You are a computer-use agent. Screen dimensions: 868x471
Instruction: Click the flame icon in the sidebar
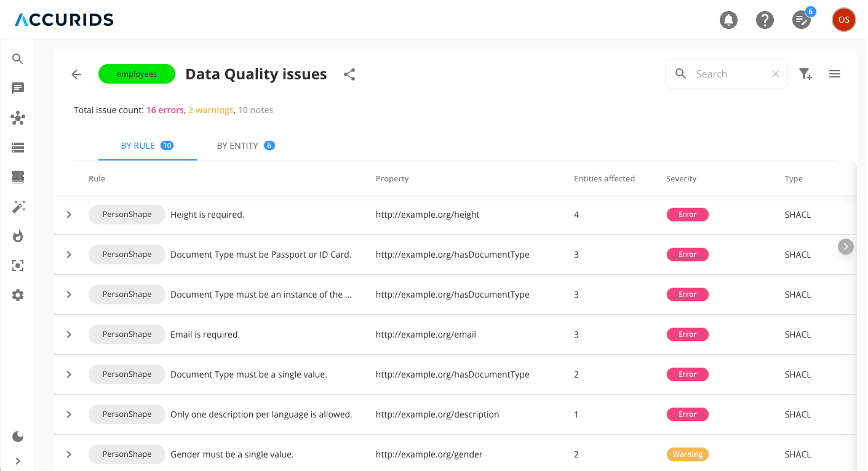17,235
